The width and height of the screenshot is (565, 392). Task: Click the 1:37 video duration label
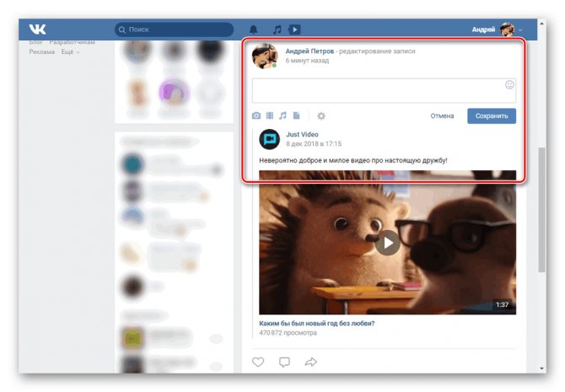click(503, 305)
